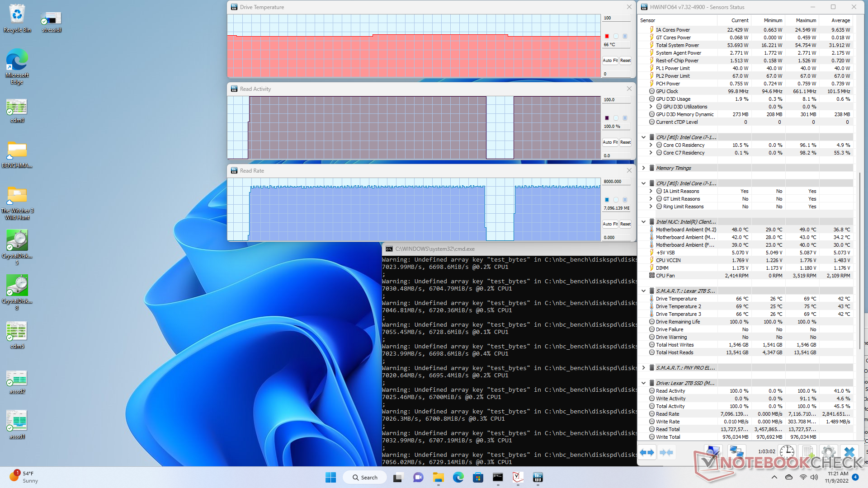Click the red swatch in Drive Temperature graph
This screenshot has height=488, width=868.
click(607, 36)
